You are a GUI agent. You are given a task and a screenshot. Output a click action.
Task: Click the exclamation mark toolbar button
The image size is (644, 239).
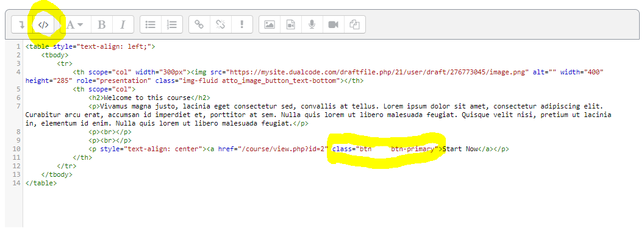coord(242,24)
